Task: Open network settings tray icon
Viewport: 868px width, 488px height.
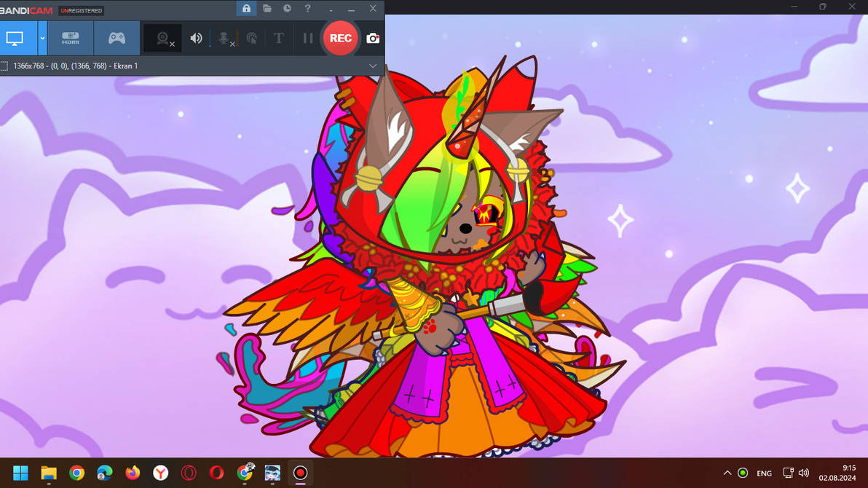Action: pos(789,473)
